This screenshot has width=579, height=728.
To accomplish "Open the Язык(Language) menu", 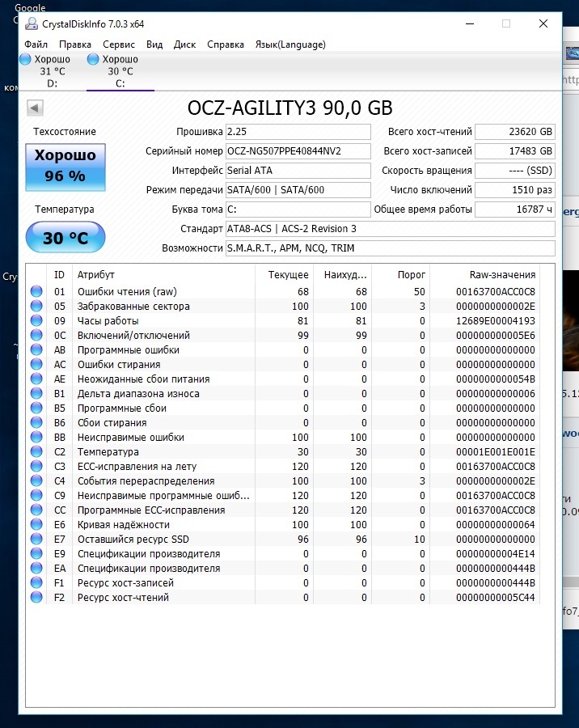I will (x=290, y=44).
